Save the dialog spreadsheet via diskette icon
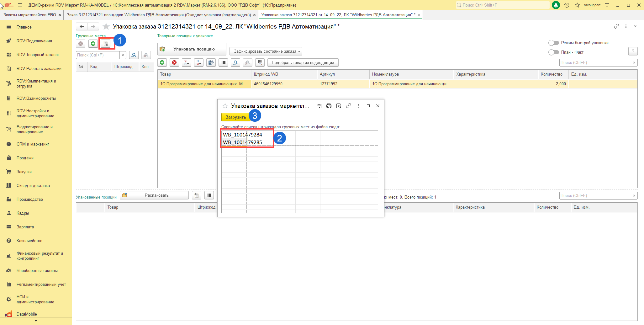Viewport: 644px width, 325px height. [x=319, y=106]
